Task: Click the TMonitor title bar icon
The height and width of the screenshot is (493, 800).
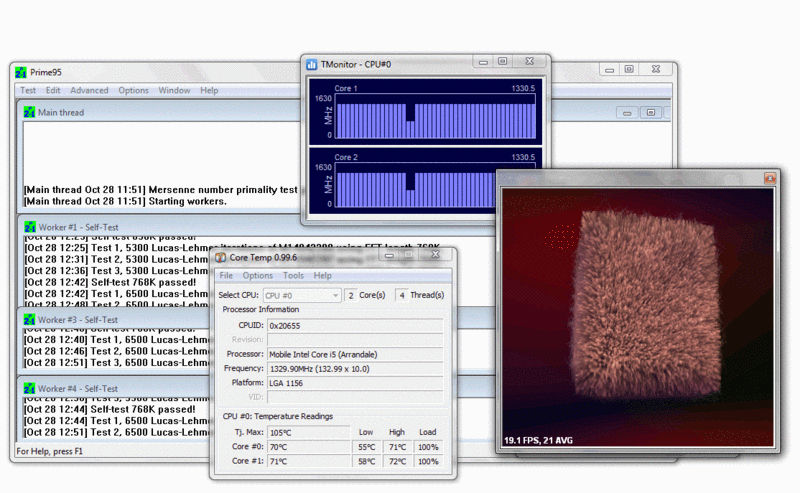Action: click(313, 64)
